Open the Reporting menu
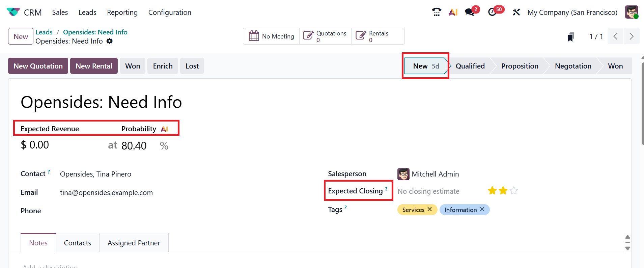The image size is (644, 268). pos(122,12)
